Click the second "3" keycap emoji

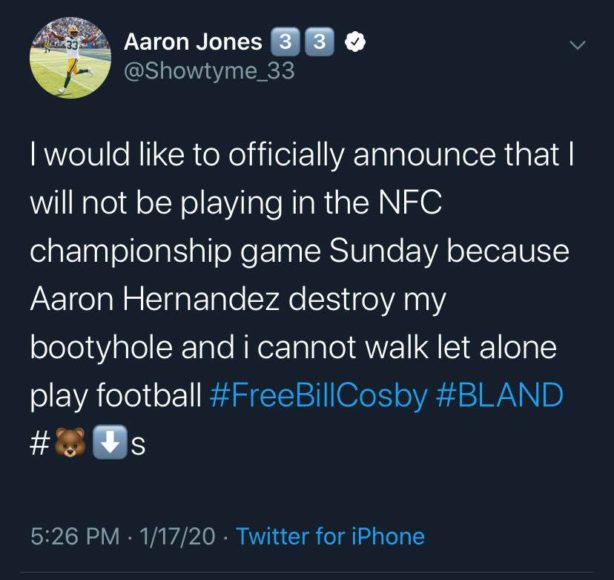pos(318,42)
